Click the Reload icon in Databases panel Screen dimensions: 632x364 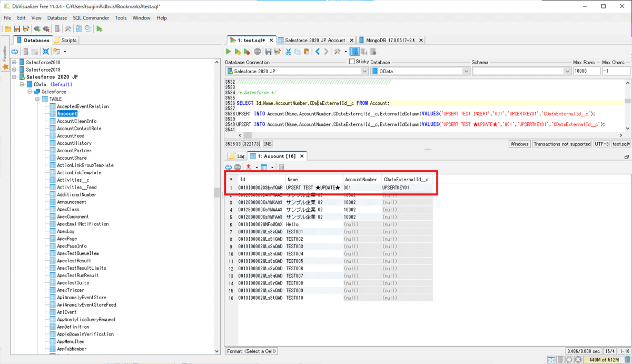15,52
